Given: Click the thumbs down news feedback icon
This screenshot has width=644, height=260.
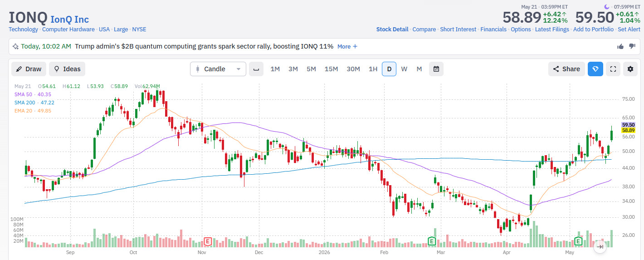Looking at the screenshot, I should 632,46.
